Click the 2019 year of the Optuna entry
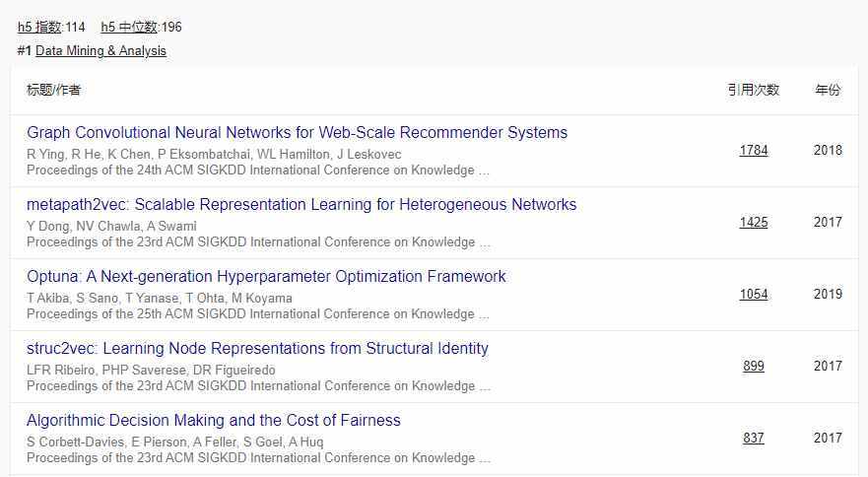Viewport: 868px width, 477px height. [828, 295]
